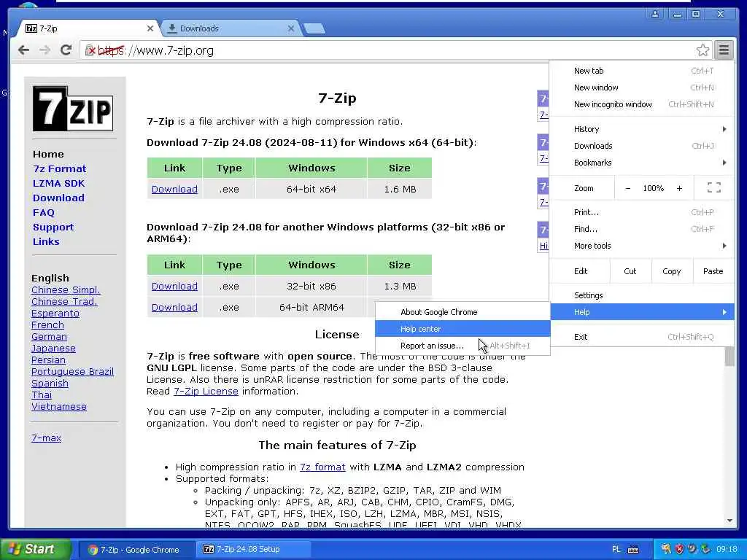
Task: Select Report an issue...
Action: [x=462, y=346]
